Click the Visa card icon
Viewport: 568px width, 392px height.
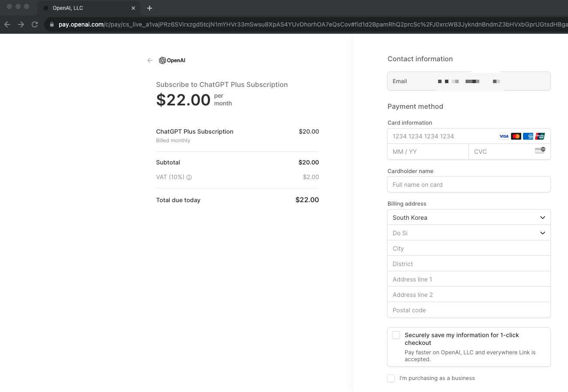coord(504,136)
